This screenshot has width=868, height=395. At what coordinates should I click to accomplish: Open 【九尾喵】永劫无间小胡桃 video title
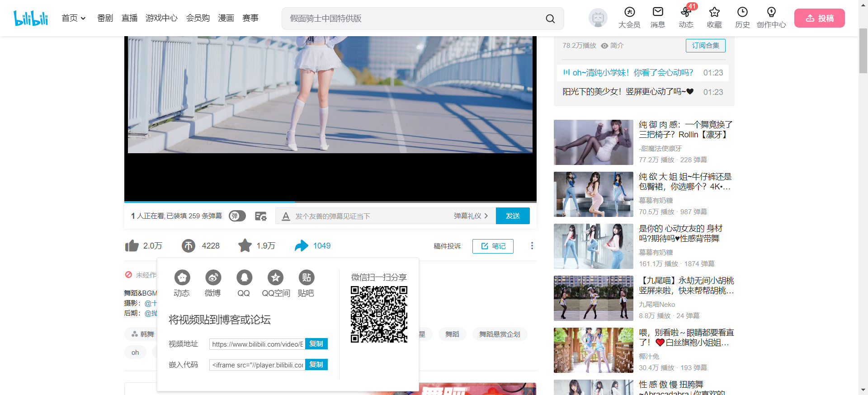point(686,286)
